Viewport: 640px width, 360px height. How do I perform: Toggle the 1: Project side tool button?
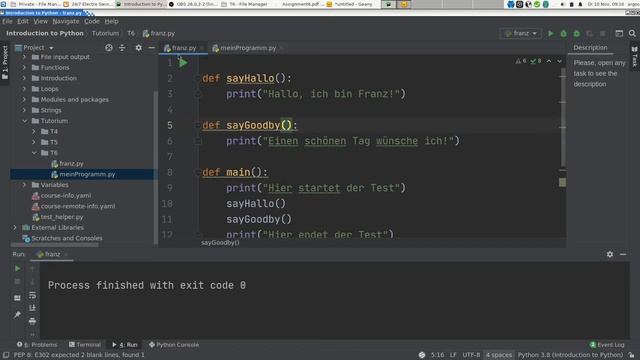pos(5,62)
